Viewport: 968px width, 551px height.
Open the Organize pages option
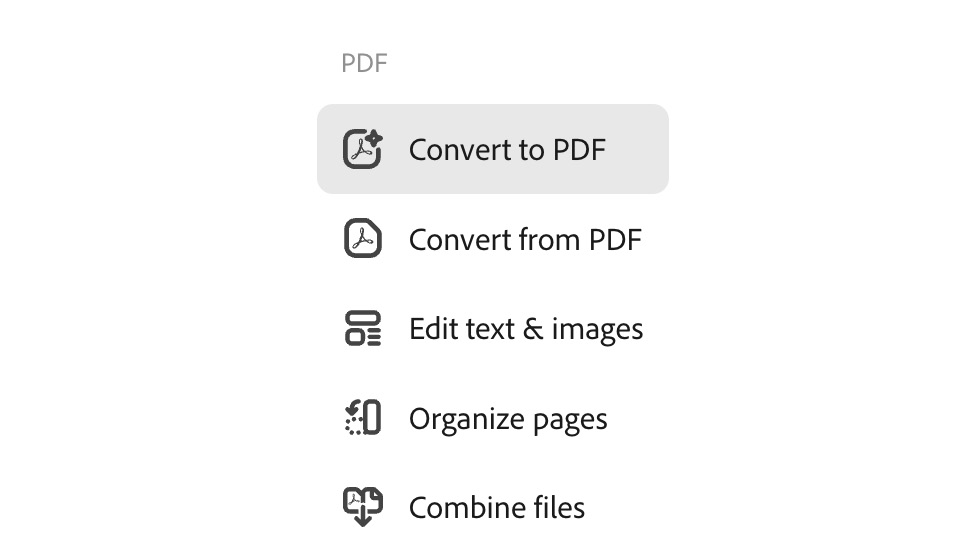click(493, 418)
